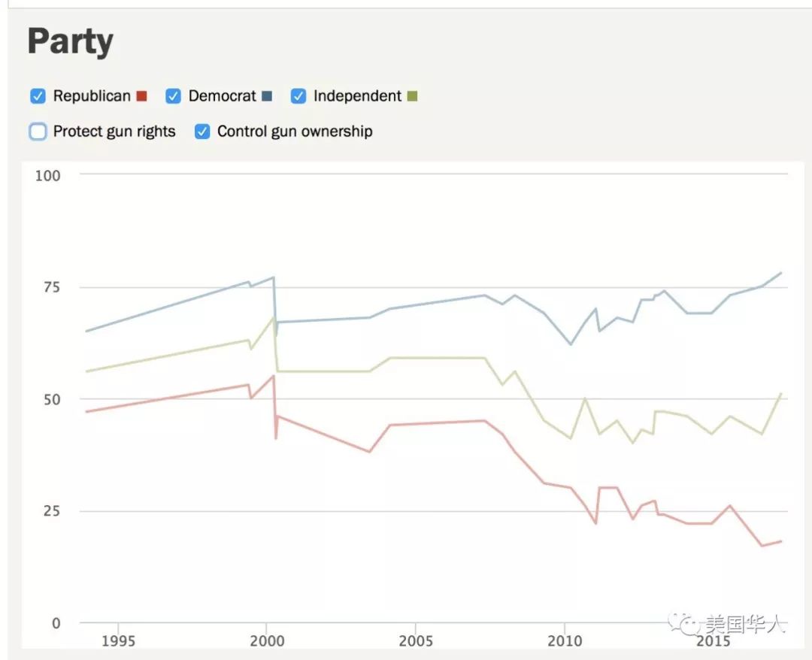Disable the Independent checkbox
The height and width of the screenshot is (660, 812).
pos(298,96)
